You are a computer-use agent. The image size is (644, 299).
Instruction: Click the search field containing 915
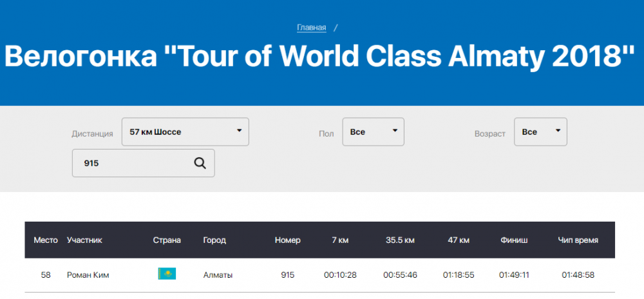point(135,163)
